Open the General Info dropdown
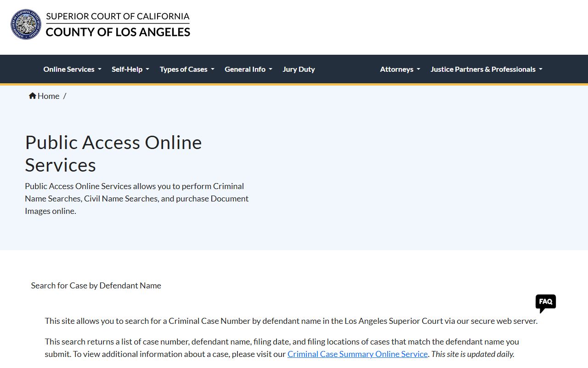The image size is (588, 368). tap(249, 69)
